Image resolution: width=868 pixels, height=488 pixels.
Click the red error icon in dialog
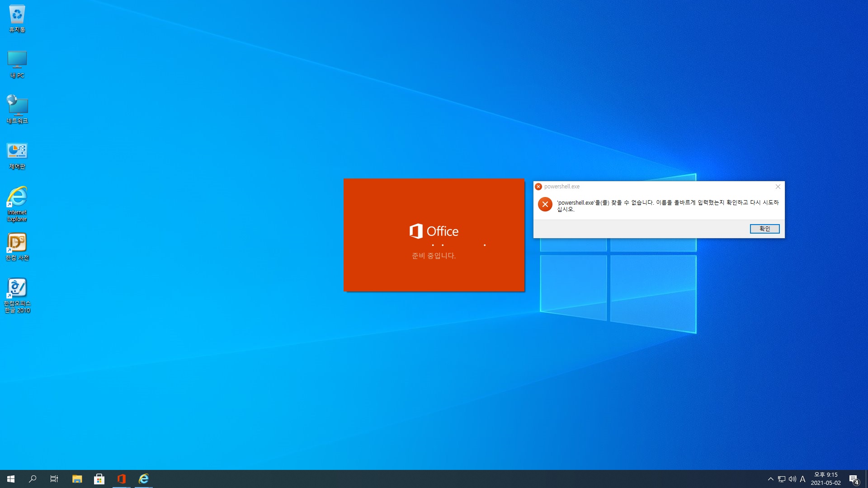coord(545,204)
